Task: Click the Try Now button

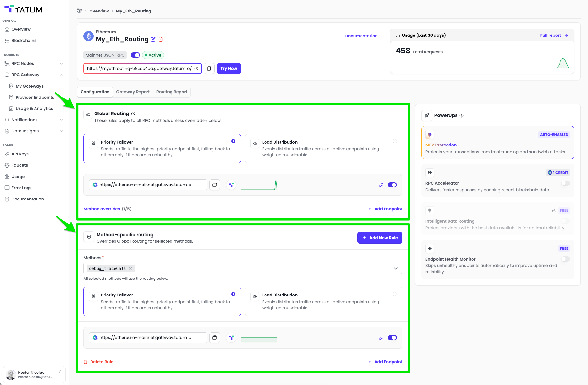Action: click(229, 68)
